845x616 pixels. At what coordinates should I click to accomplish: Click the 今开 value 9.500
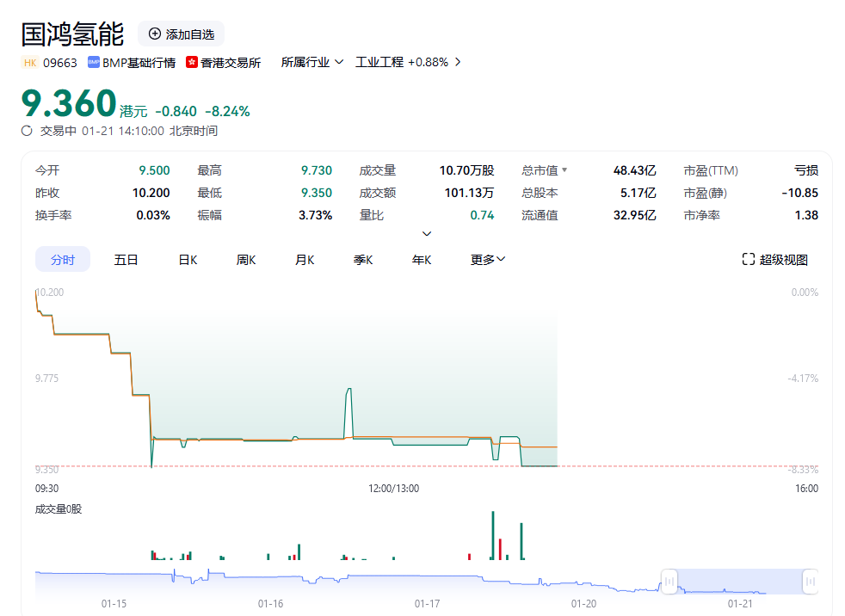(x=154, y=170)
